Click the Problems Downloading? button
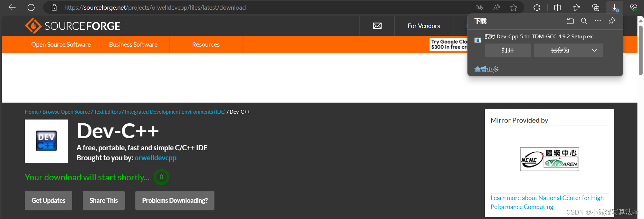 175,200
